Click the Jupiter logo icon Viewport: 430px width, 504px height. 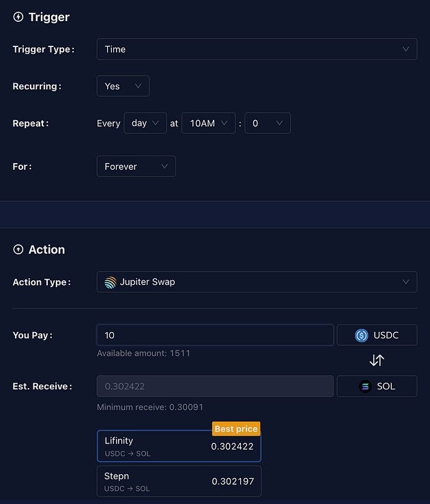[x=111, y=282]
